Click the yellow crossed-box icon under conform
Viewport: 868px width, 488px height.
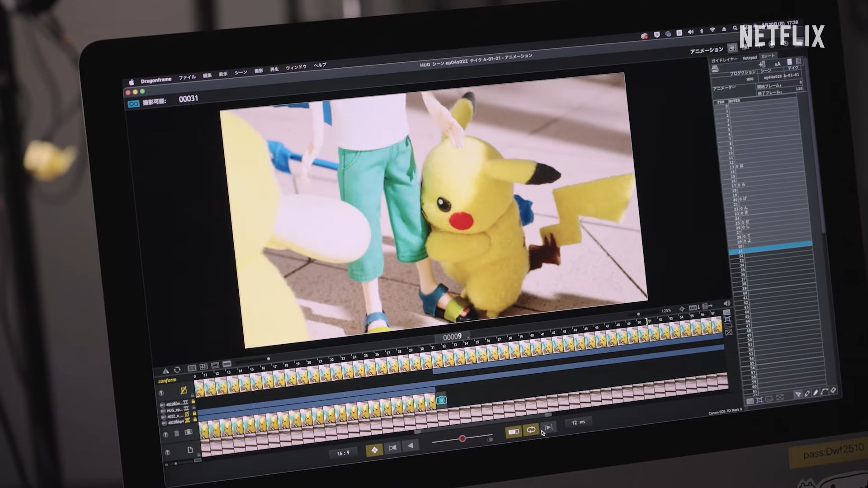point(184,390)
